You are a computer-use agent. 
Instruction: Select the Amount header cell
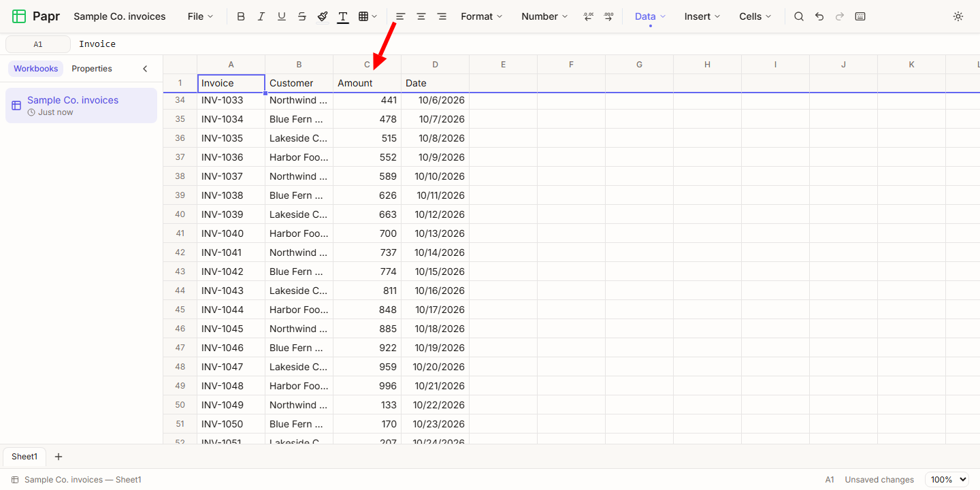click(367, 83)
